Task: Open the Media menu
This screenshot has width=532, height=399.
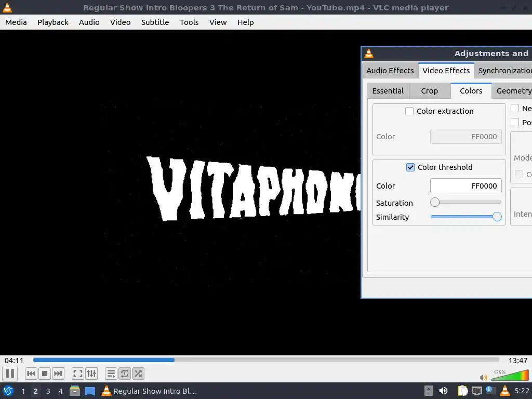Action: [16, 22]
